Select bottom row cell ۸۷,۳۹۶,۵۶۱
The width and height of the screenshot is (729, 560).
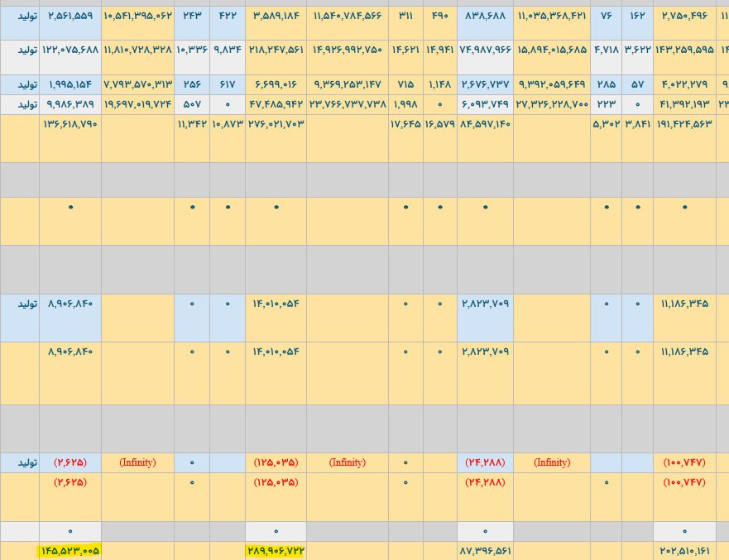coord(485,550)
